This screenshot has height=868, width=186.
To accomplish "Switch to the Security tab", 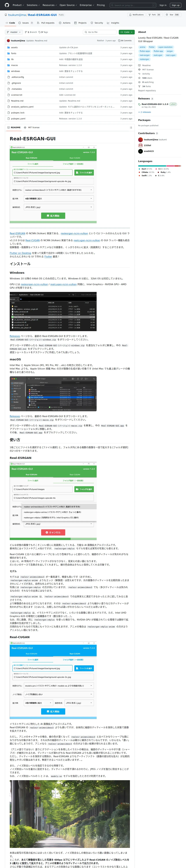I will click(x=97, y=23).
